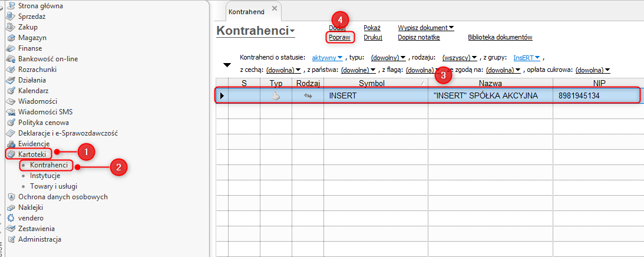Click the Magazyn module icon
The height and width of the screenshot is (257, 644).
tap(11, 38)
